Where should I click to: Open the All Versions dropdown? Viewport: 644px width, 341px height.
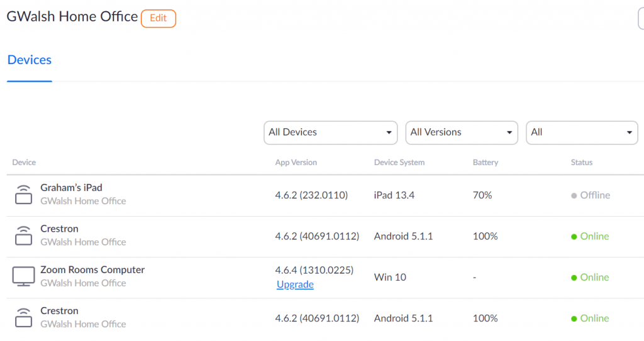tap(462, 133)
